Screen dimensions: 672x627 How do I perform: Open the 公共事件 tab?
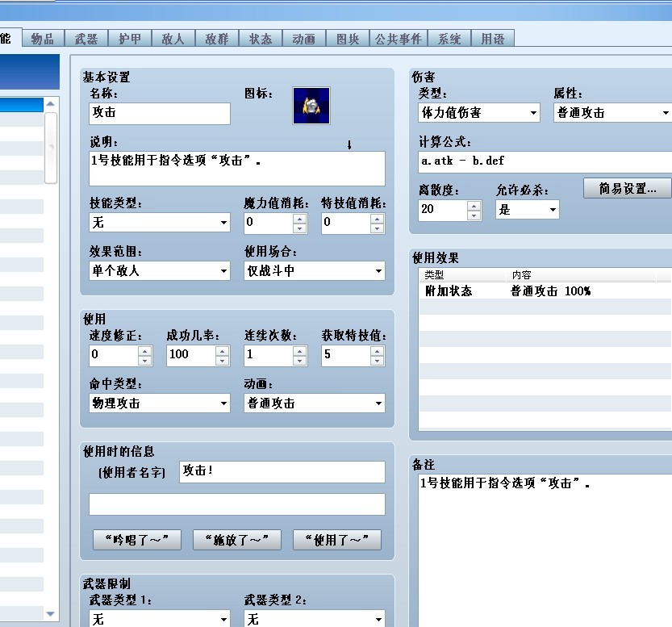pyautogui.click(x=399, y=39)
